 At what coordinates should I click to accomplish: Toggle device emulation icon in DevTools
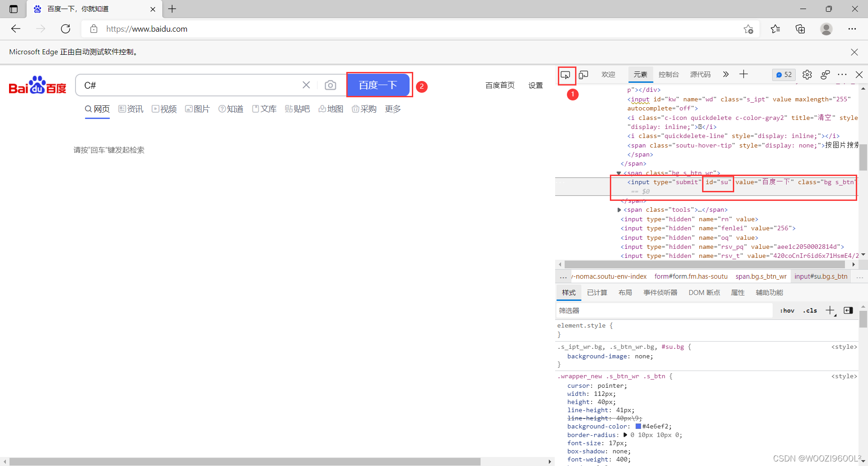(x=584, y=75)
